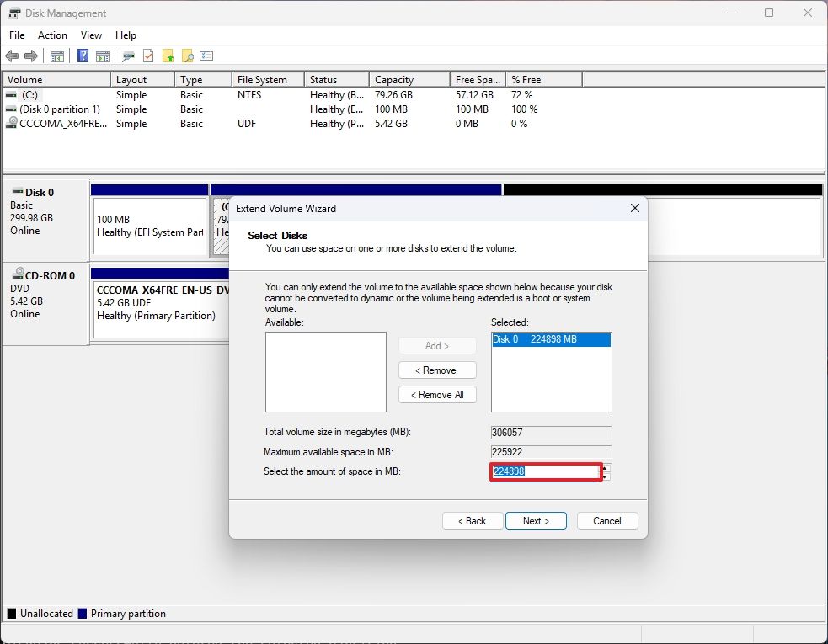
Task: Click the checklist settings toolbar icon
Action: (206, 56)
